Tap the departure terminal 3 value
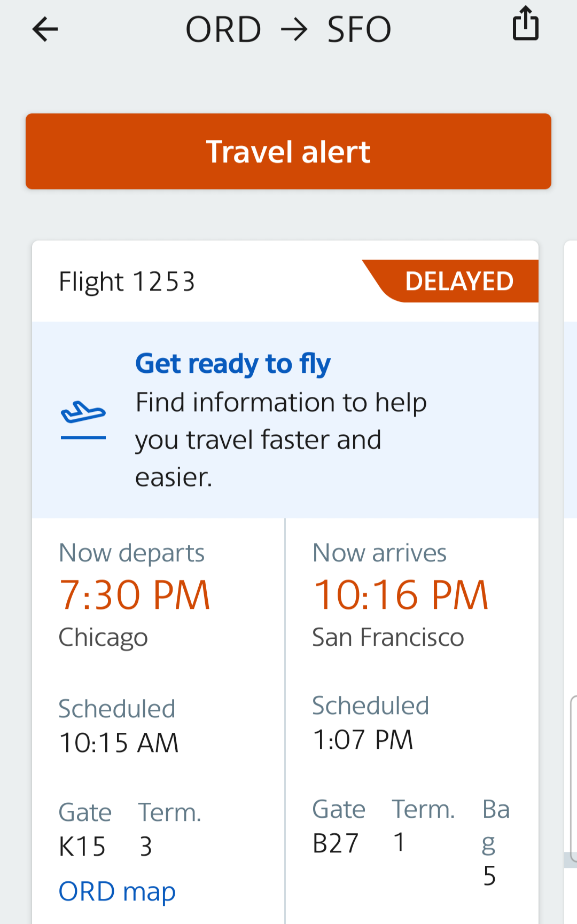 coord(146,847)
